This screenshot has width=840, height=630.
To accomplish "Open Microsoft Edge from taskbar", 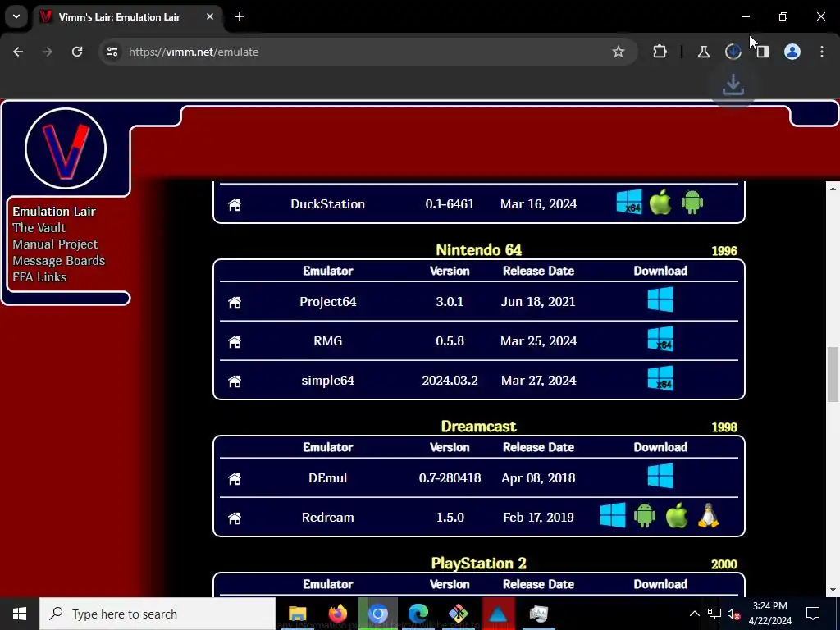I will (418, 614).
